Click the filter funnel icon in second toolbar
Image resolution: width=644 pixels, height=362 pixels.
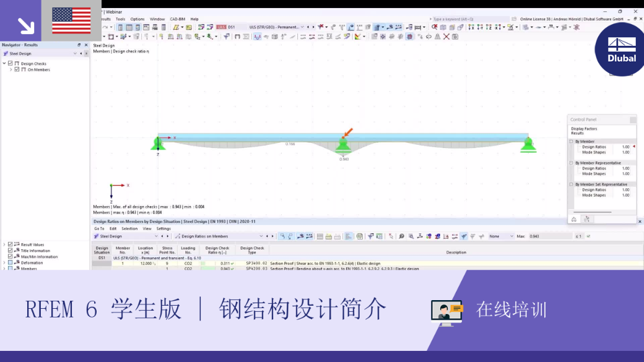point(226,37)
